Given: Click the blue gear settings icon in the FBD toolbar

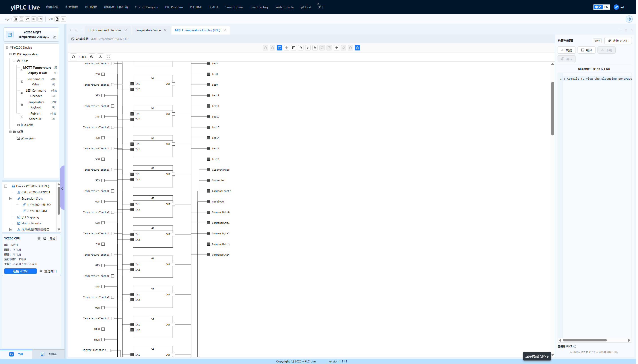Looking at the screenshot, I should (x=358, y=48).
